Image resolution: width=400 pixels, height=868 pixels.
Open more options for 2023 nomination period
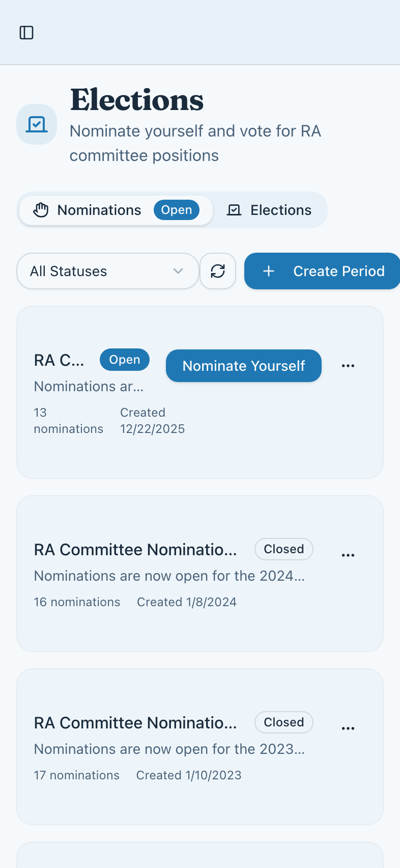click(x=348, y=728)
